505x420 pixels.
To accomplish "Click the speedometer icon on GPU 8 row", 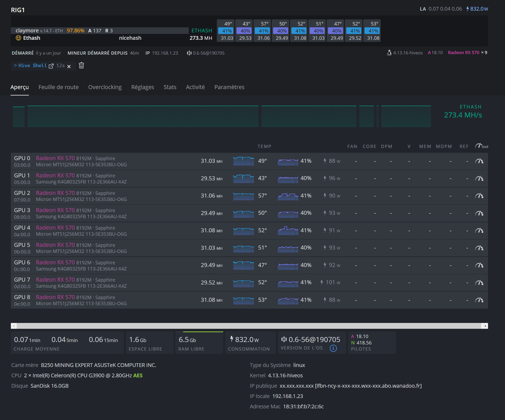I will point(479,300).
